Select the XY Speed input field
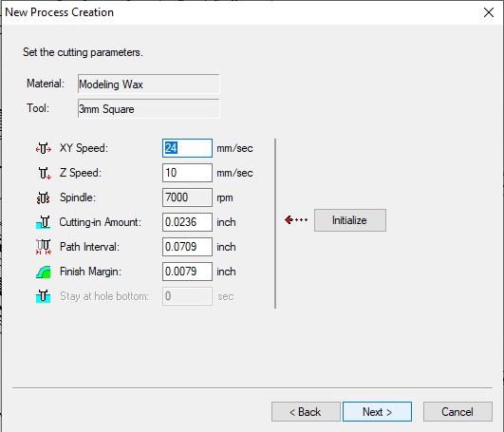 click(187, 148)
